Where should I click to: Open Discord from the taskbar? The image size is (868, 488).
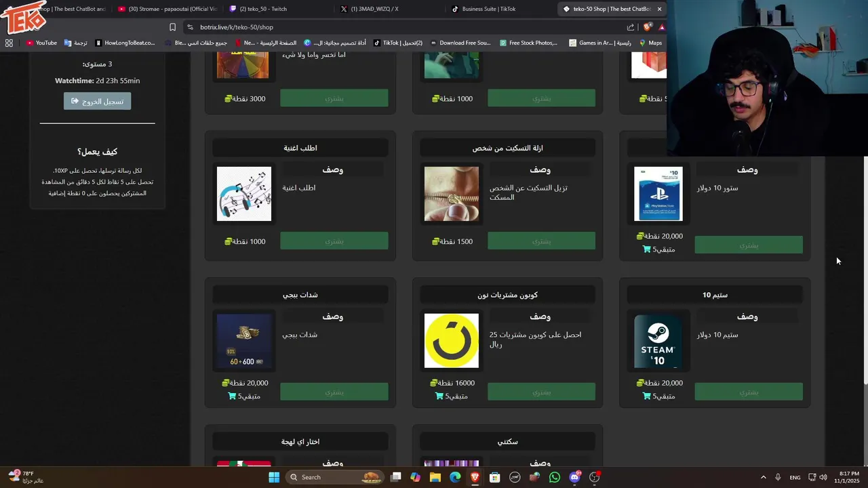[575, 477]
